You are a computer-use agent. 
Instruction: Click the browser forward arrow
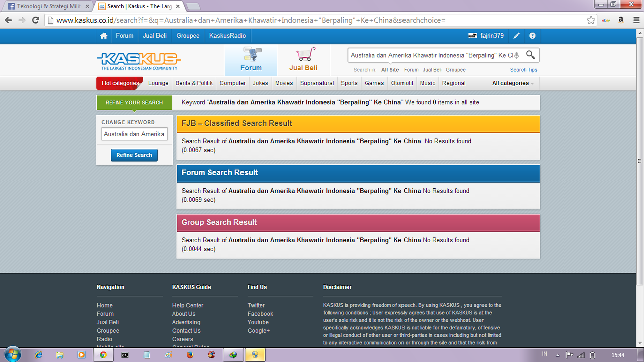[22, 20]
